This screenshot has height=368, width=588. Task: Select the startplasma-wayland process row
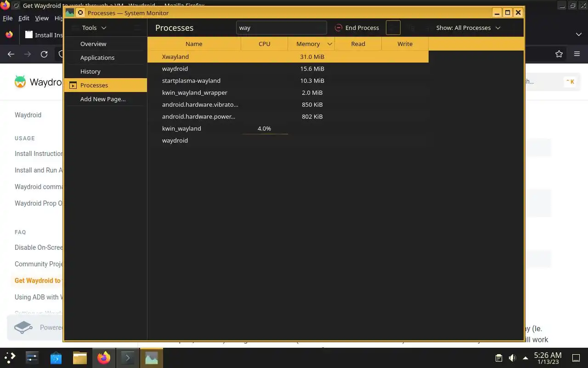pyautogui.click(x=288, y=80)
